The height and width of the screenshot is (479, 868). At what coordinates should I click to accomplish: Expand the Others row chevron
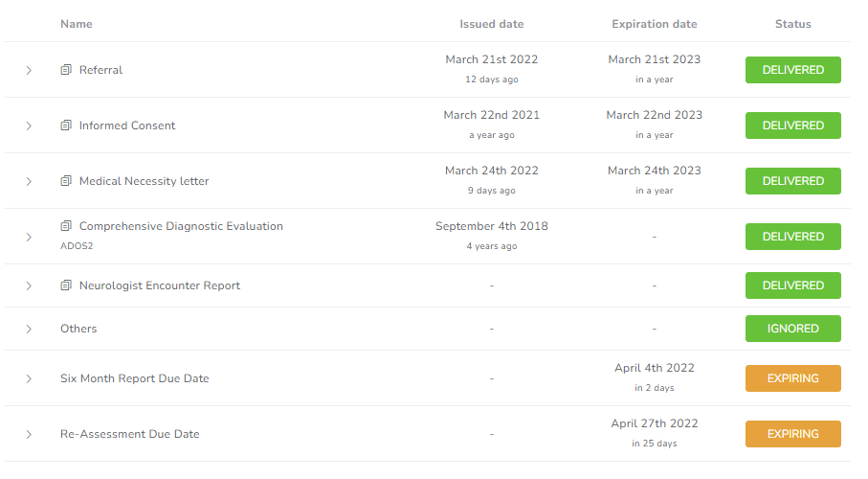click(x=29, y=329)
